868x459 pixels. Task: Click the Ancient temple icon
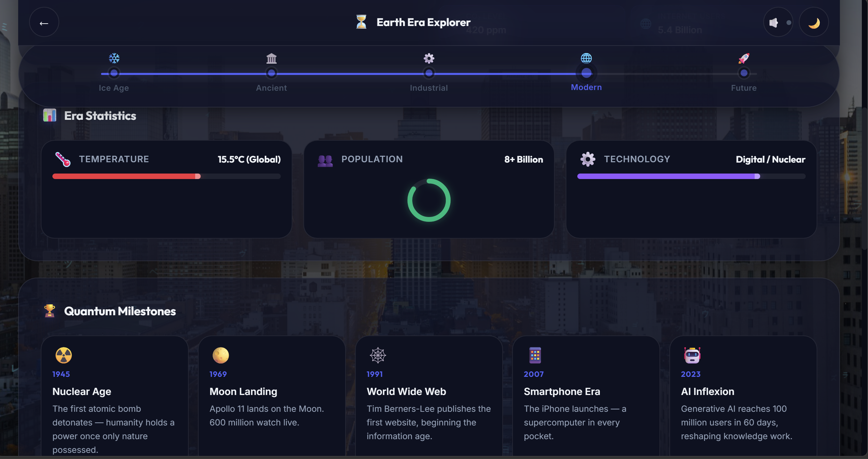(x=271, y=58)
